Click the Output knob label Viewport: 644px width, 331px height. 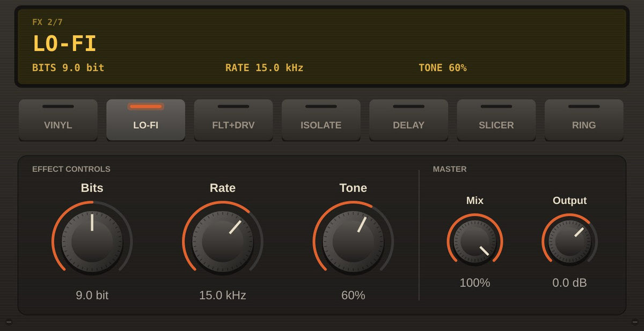[569, 201]
